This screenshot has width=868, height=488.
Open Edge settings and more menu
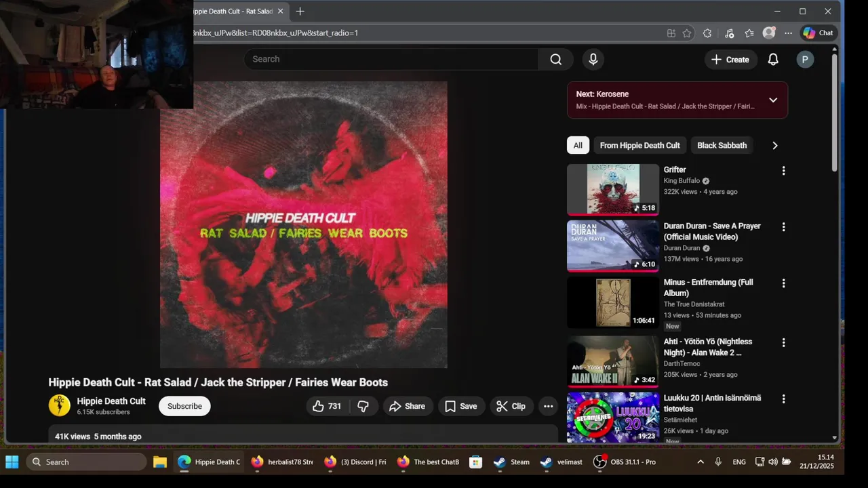(x=788, y=33)
